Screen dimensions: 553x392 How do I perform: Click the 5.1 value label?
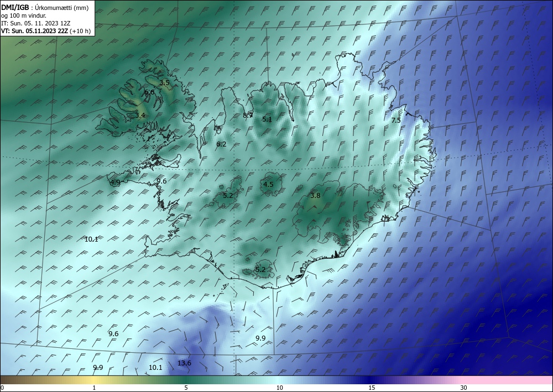pyautogui.click(x=267, y=119)
